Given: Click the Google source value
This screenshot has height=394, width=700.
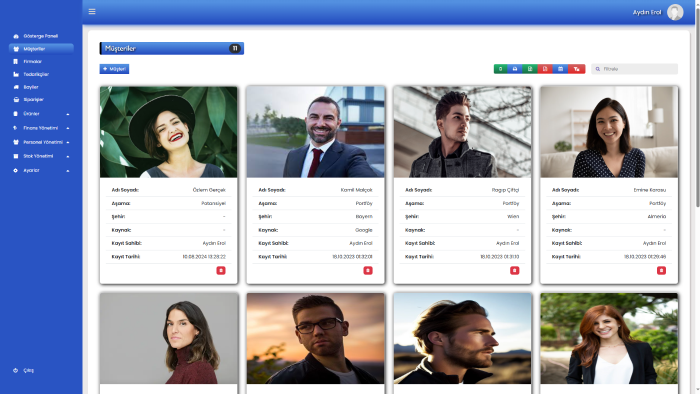Looking at the screenshot, I should point(364,230).
